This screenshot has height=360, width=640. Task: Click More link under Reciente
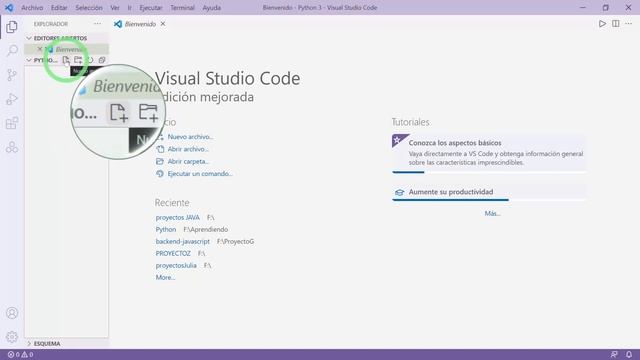[165, 278]
